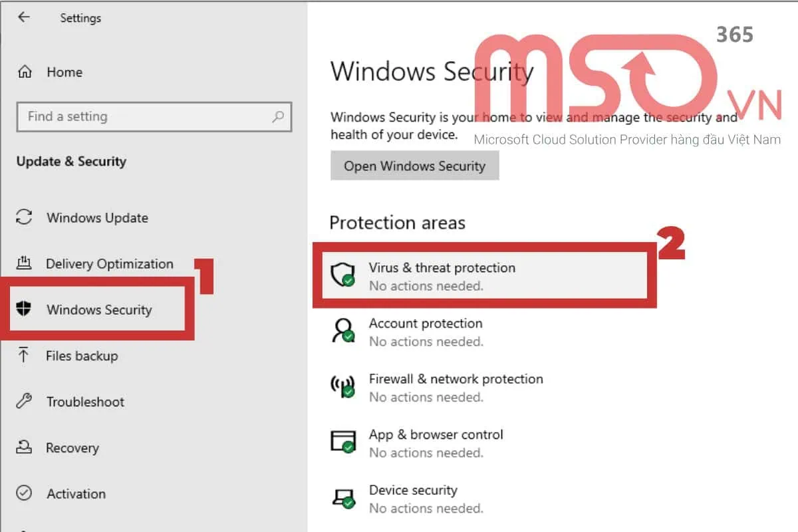Click inside the Find a setting field

(133, 116)
